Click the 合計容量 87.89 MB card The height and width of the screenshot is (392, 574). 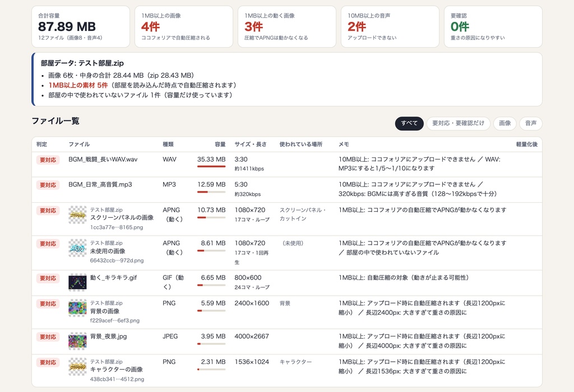pyautogui.click(x=81, y=26)
